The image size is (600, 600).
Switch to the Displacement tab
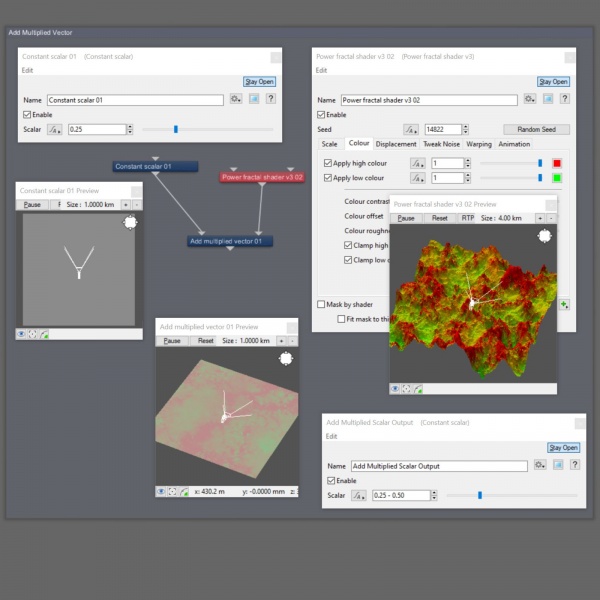point(396,144)
